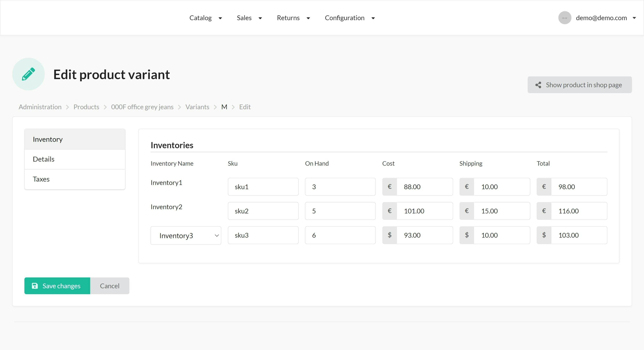Click the dollar symbol beside Inventory3 cost

point(390,235)
